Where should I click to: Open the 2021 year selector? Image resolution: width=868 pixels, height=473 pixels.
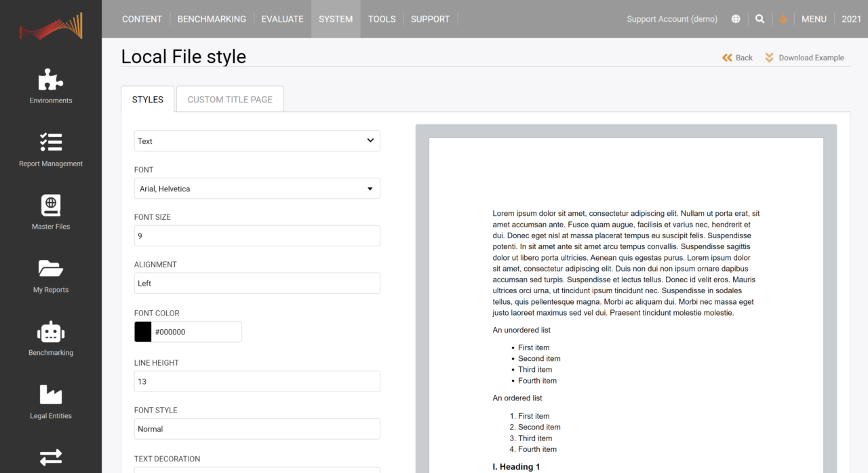851,18
